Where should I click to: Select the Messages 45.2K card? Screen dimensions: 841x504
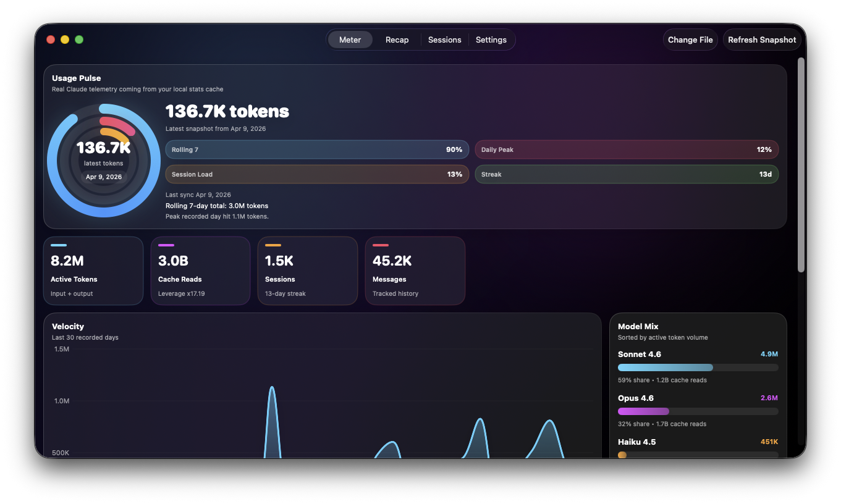click(x=415, y=271)
